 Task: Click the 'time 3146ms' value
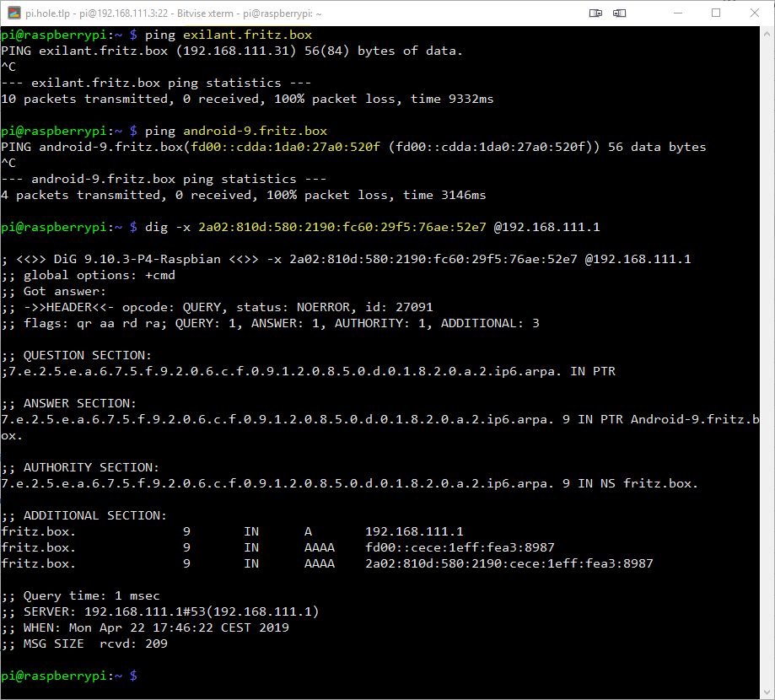pyautogui.click(x=444, y=196)
